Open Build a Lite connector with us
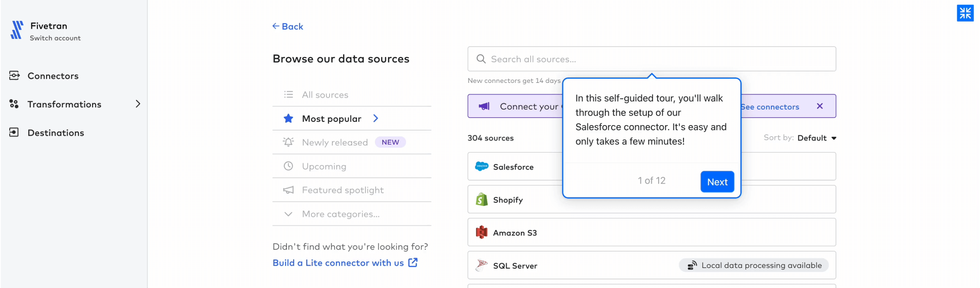The image size is (980, 288). (x=338, y=263)
